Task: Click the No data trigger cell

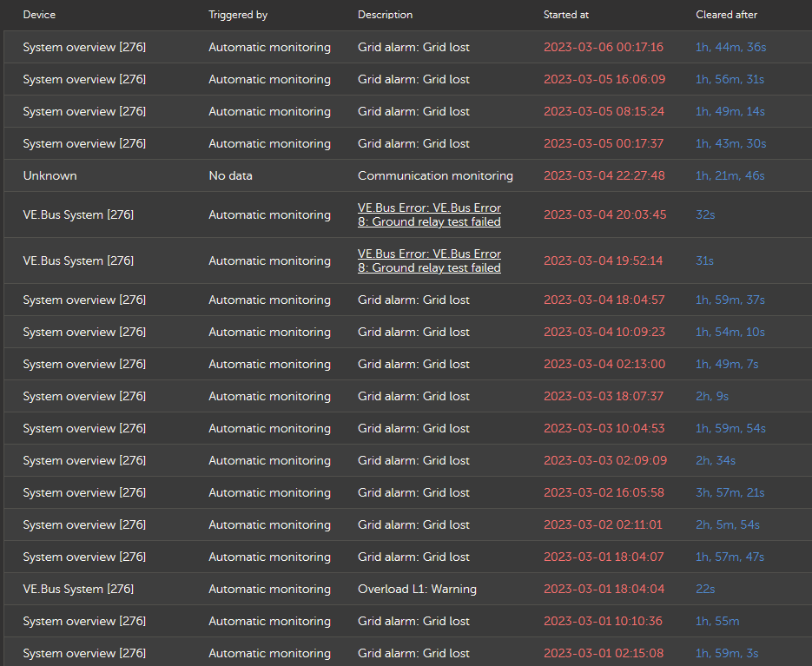Action: 230,175
